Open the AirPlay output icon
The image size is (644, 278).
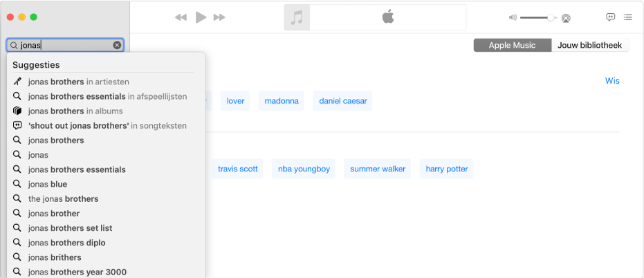[566, 17]
